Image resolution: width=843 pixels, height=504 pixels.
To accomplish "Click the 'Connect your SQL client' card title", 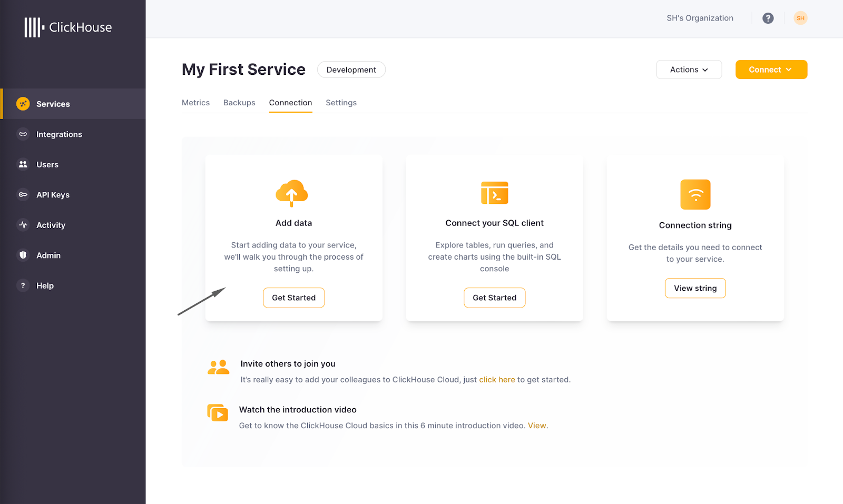I will (x=494, y=223).
